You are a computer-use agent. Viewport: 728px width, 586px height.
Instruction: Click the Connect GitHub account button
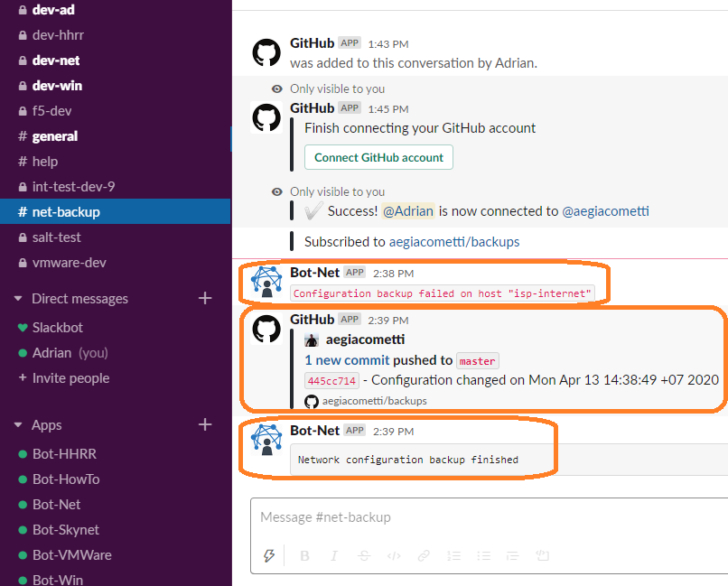tap(378, 157)
